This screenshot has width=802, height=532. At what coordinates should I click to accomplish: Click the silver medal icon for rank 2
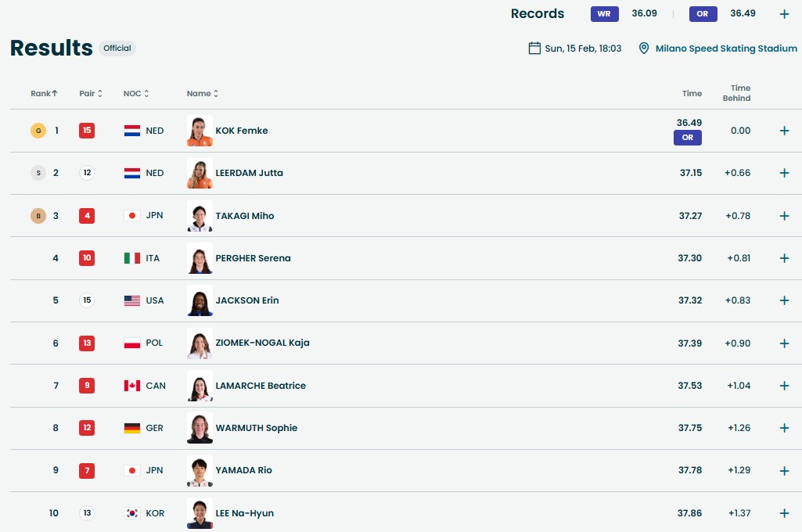pyautogui.click(x=38, y=173)
